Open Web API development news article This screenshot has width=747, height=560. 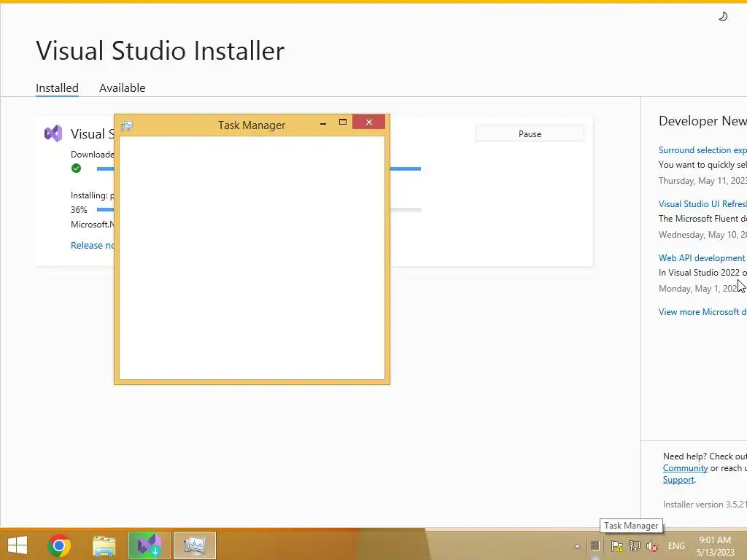[702, 257]
